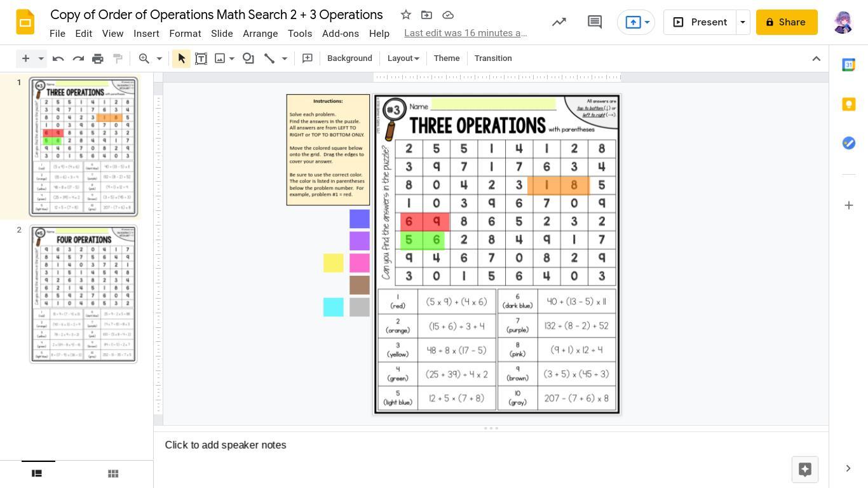868x488 pixels.
Task: Check the cloud save status icon
Action: click(x=448, y=15)
